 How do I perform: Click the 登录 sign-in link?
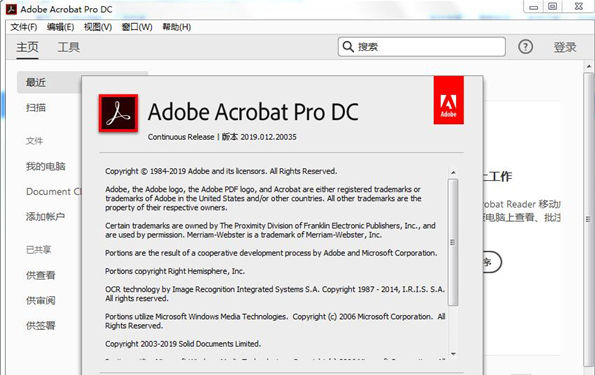point(565,47)
